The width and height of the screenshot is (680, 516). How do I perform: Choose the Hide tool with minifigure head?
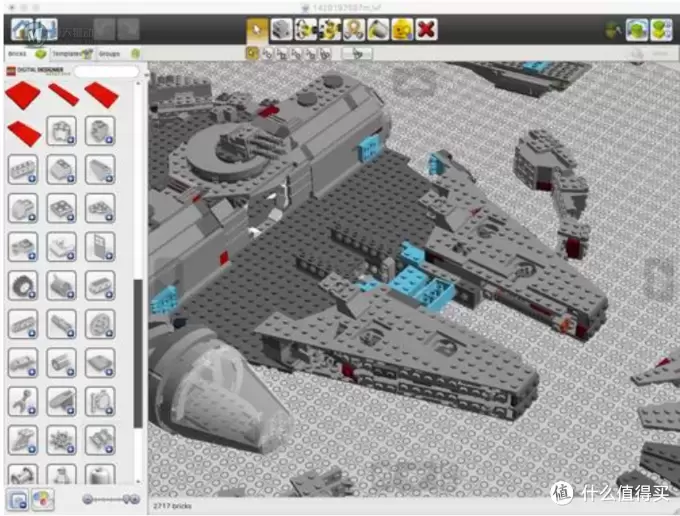402,29
